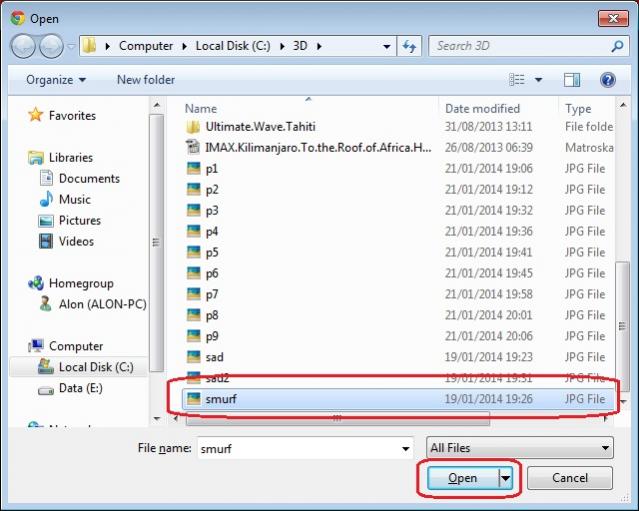Viewport: 639px width, 511px height.
Task: Select the Ultimate.Wave.Tahiti folder icon
Action: [x=194, y=127]
